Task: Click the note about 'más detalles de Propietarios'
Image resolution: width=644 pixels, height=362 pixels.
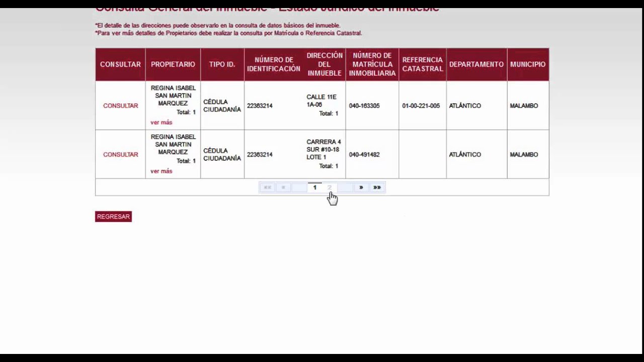Action: tap(228, 33)
